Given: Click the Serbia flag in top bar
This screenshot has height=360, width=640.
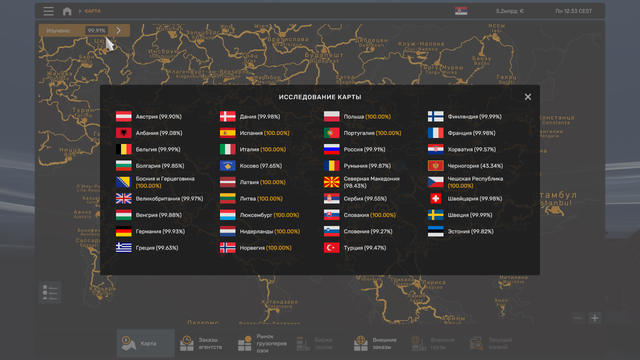Looking at the screenshot, I should (461, 11).
